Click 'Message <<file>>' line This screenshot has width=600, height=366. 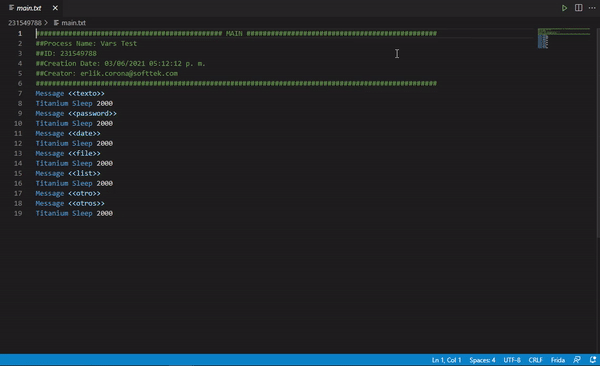[68, 153]
